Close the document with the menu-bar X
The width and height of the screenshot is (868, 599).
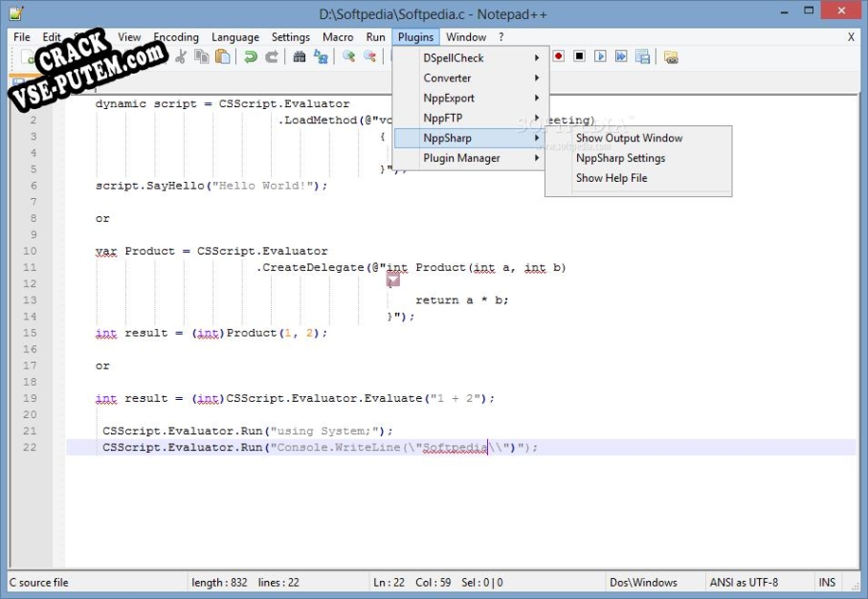pyautogui.click(x=851, y=37)
